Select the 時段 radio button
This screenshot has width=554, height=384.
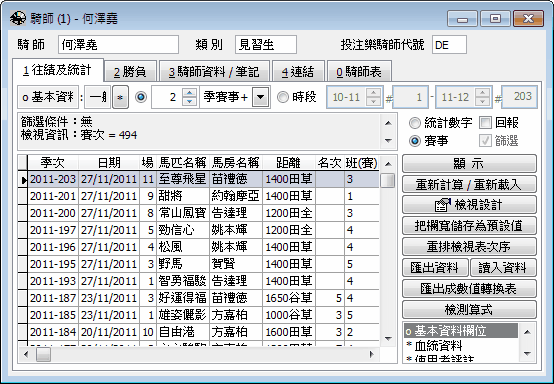(283, 97)
